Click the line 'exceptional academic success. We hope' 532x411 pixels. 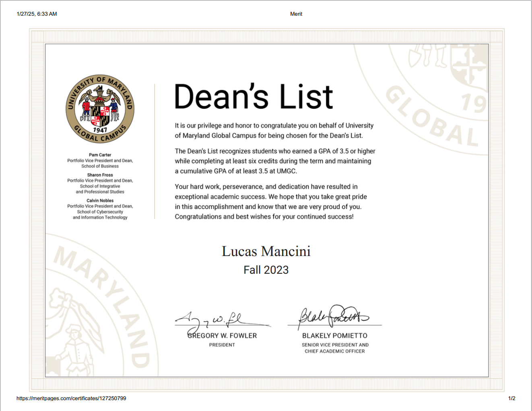(271, 197)
